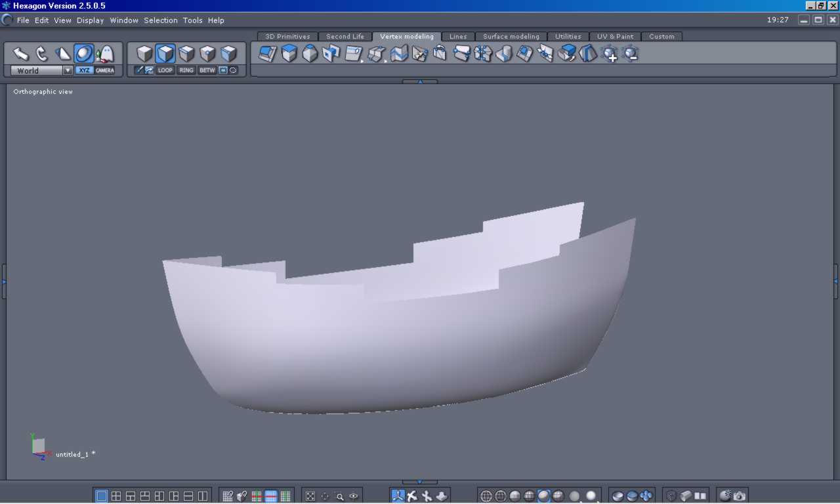Toggle the CAMERA manipulator mode
Screen dimensions: 840x504
(x=105, y=70)
